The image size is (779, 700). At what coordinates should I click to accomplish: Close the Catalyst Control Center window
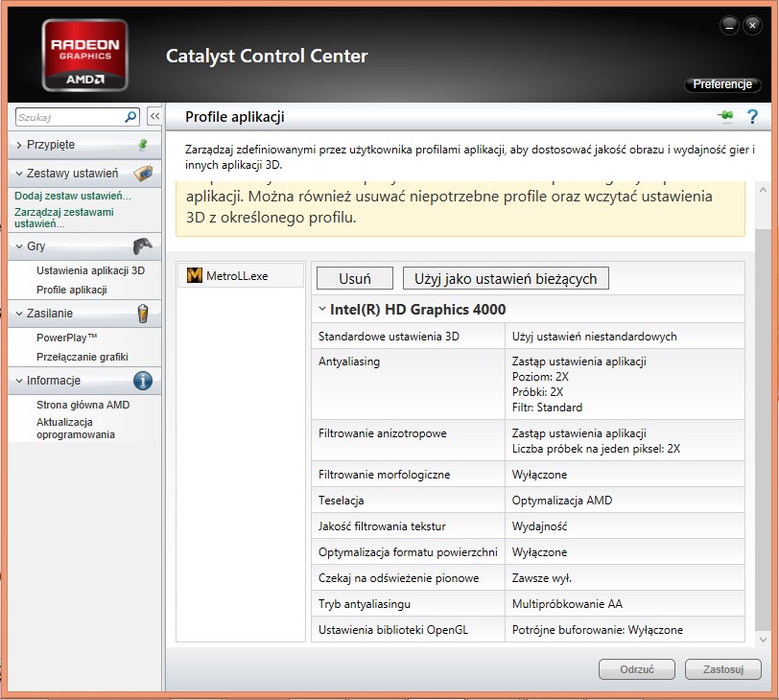pos(753,25)
